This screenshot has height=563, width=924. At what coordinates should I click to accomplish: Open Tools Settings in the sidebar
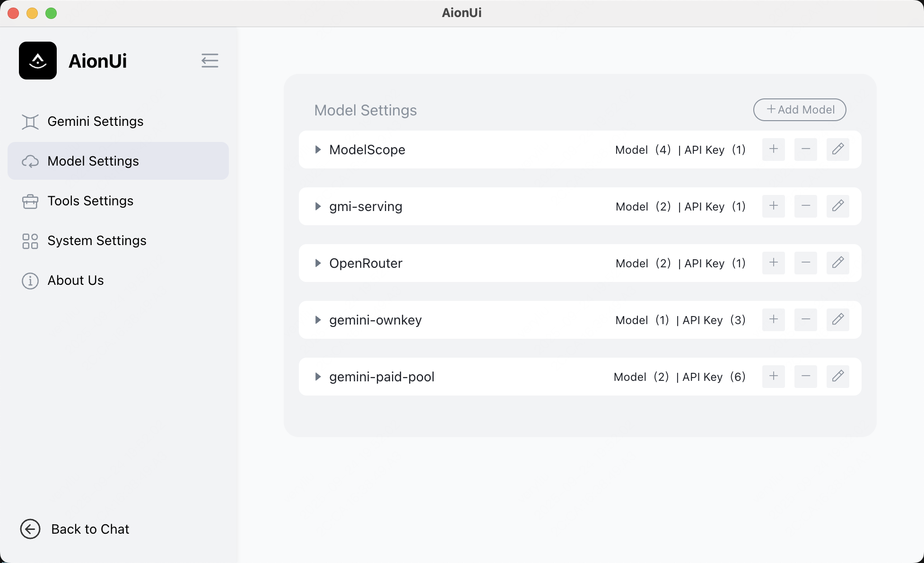(118, 201)
